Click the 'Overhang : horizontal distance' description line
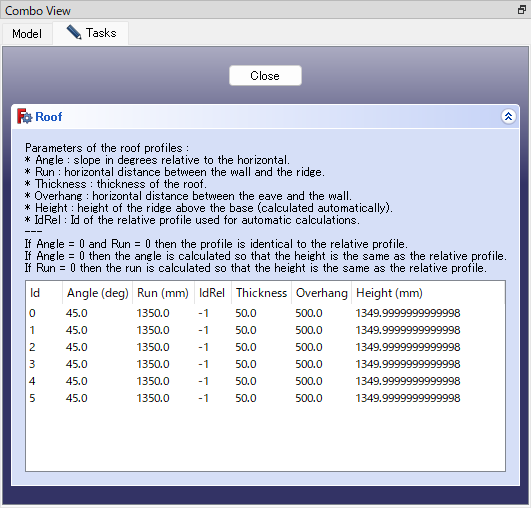The width and height of the screenshot is (531, 508). 188,196
